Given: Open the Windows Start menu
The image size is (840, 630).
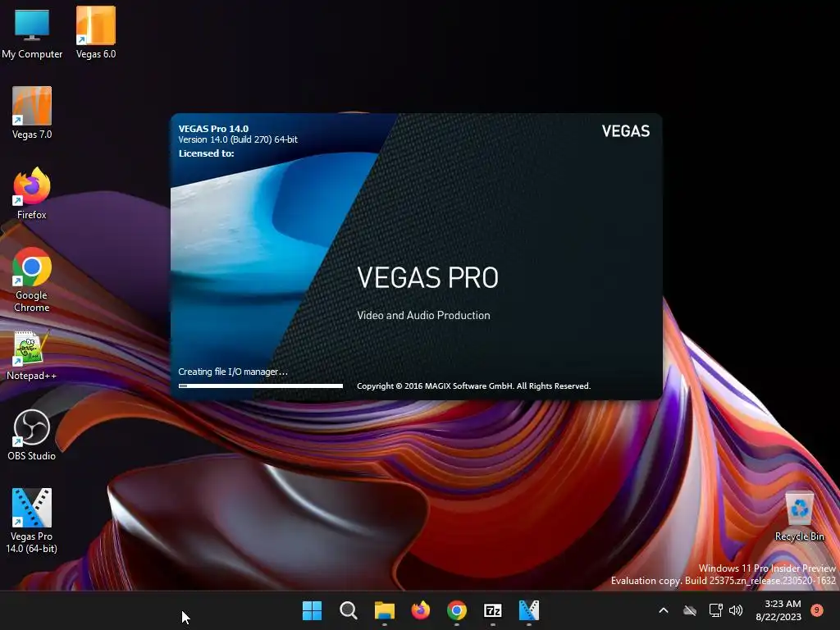Looking at the screenshot, I should click(x=313, y=610).
